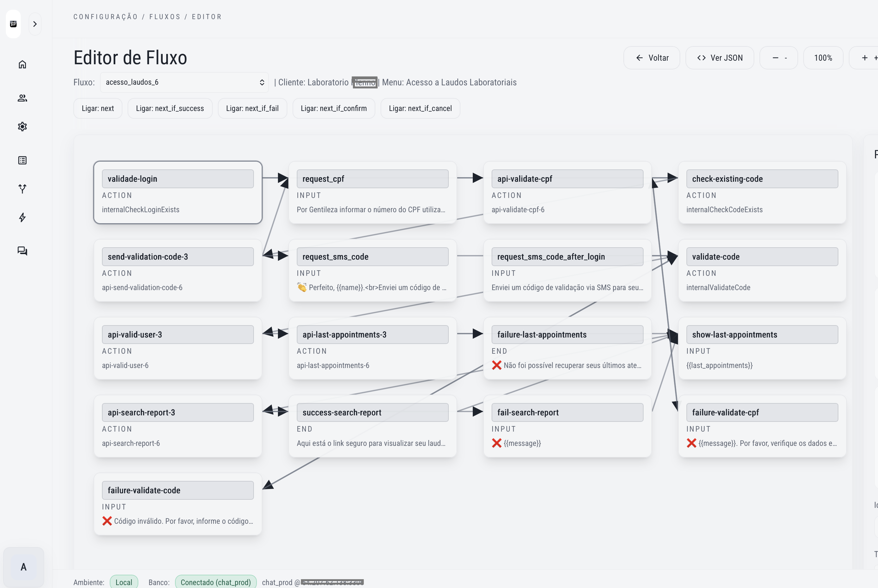Open the list document icon in sidebar
This screenshot has width=878, height=588.
(x=22, y=161)
